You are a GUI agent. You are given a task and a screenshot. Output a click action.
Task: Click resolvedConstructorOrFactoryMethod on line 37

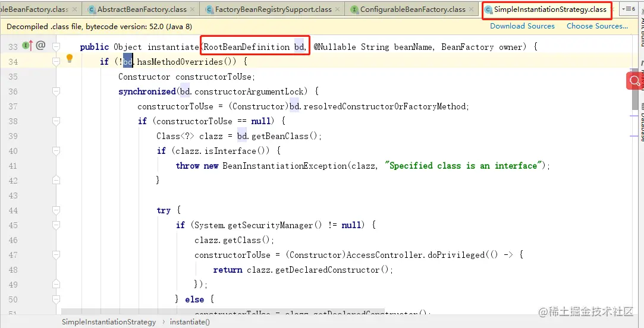[384, 106]
